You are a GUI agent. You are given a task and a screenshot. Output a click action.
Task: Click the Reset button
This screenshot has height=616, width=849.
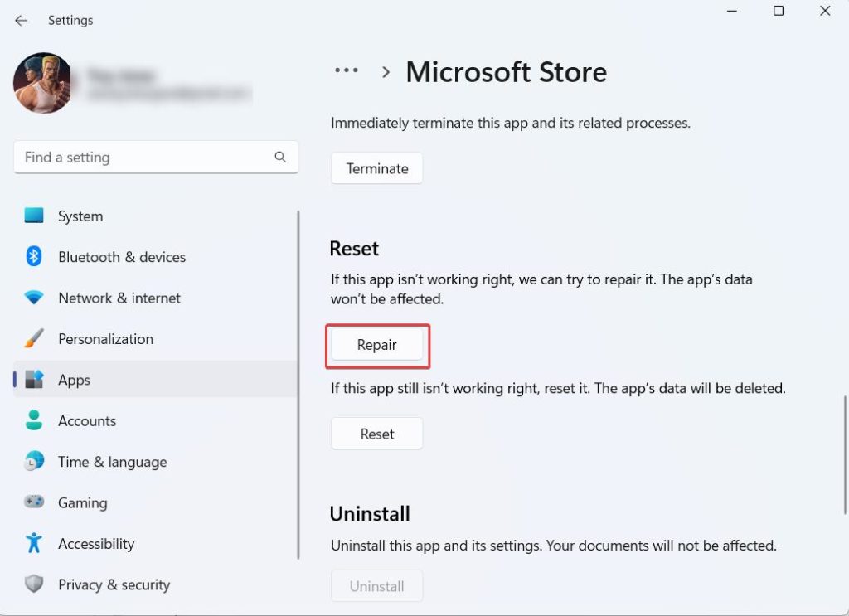pos(377,434)
